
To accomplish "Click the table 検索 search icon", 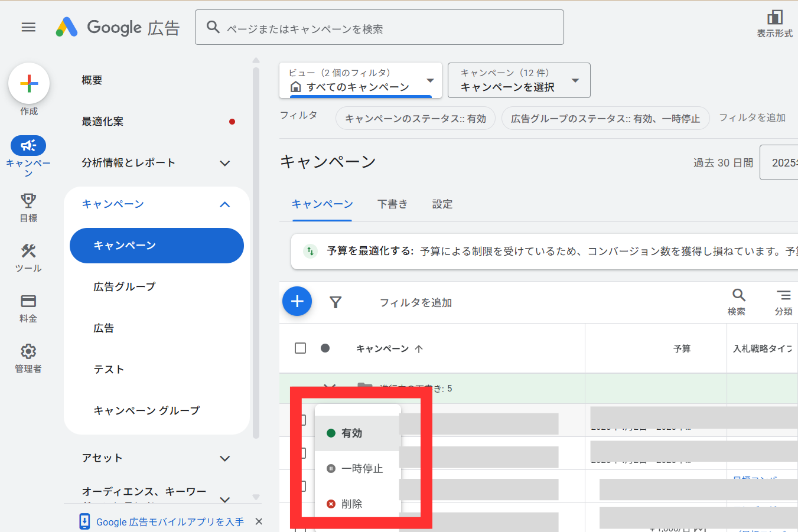I will [738, 295].
